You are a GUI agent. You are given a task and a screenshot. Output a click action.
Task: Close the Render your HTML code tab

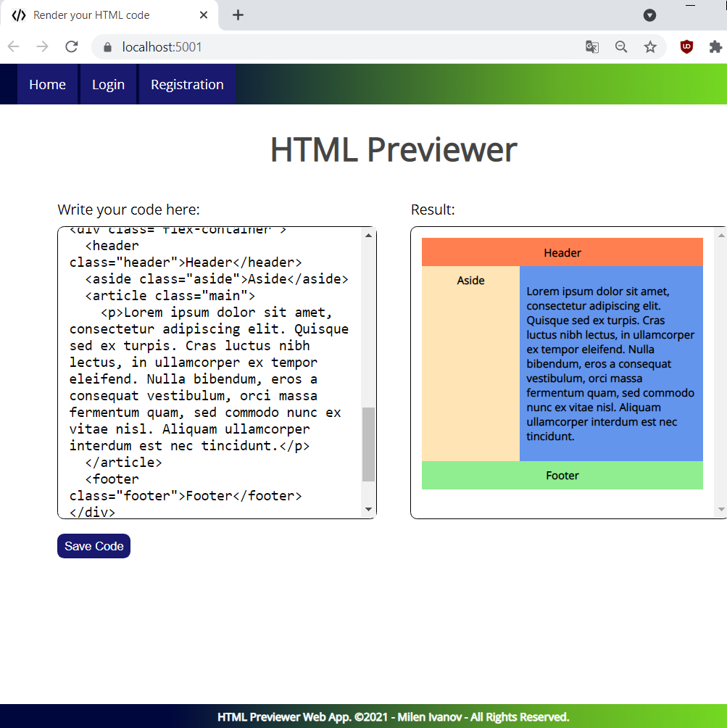click(204, 15)
